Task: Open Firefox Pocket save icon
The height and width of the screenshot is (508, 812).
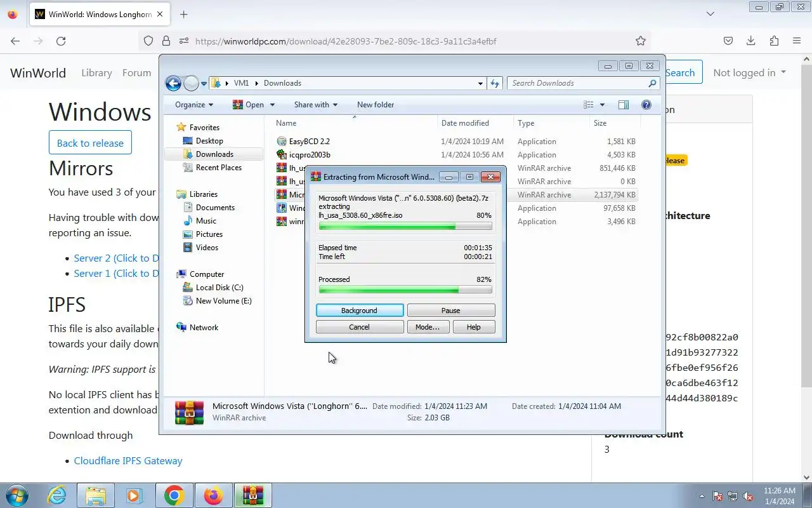Action: (728, 41)
